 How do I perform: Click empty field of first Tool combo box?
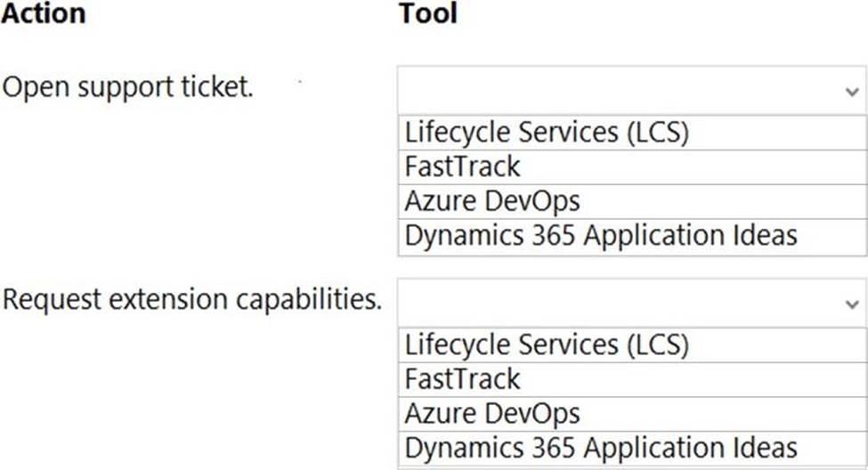coord(620,91)
